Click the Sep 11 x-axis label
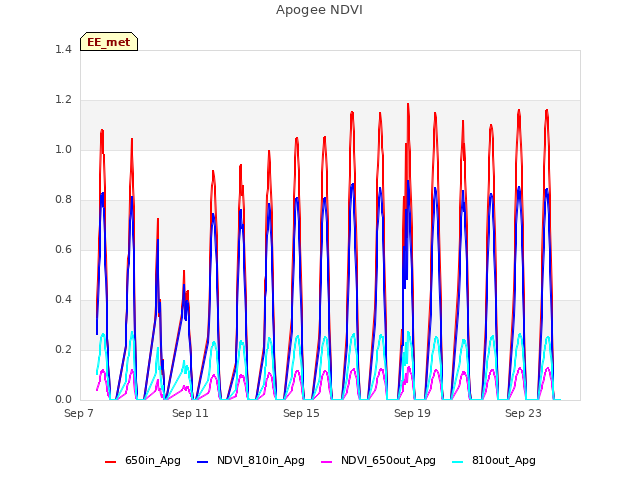Viewport: 640px width, 480px height. 190,413
